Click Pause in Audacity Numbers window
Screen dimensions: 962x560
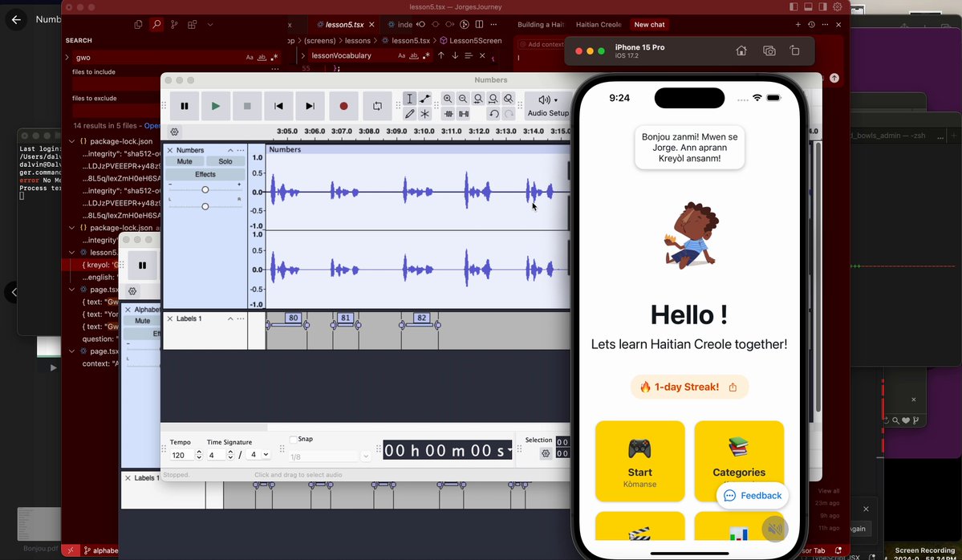184,106
